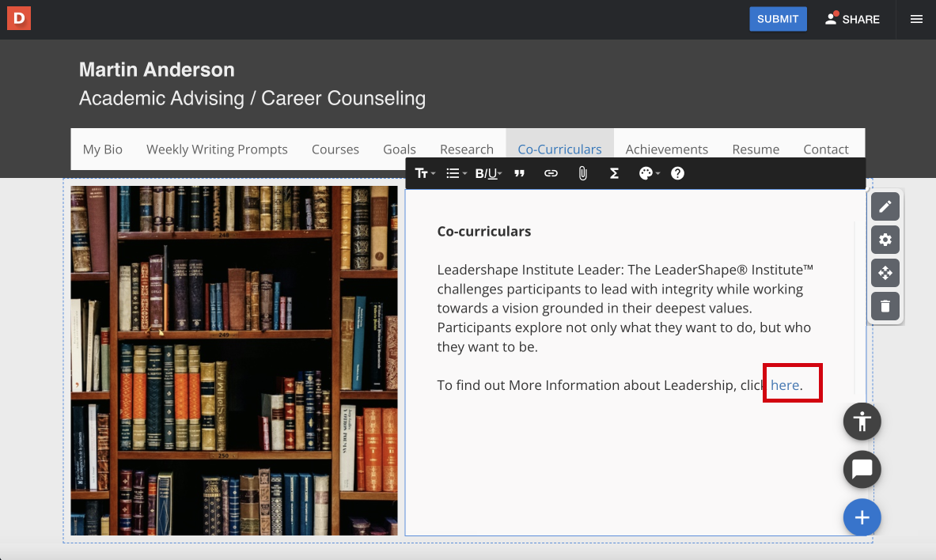Apply blockquote formatting with the quote icon
The height and width of the screenshot is (560, 936).
(519, 173)
